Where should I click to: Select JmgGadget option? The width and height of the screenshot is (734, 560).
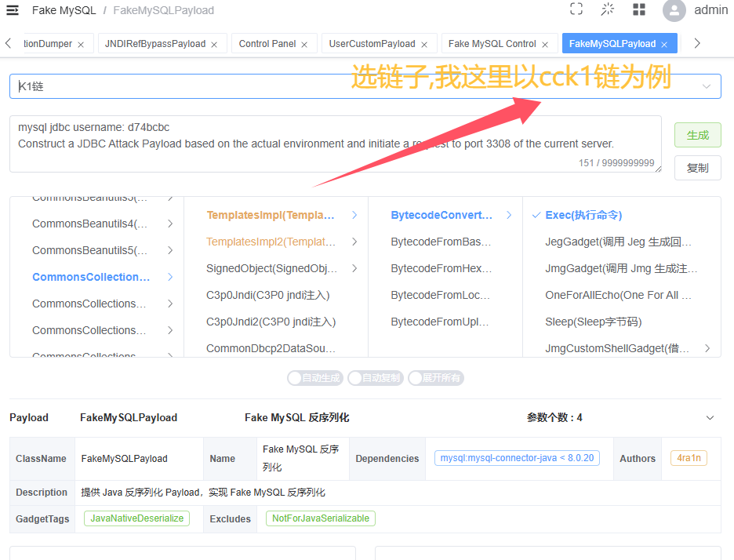[621, 268]
